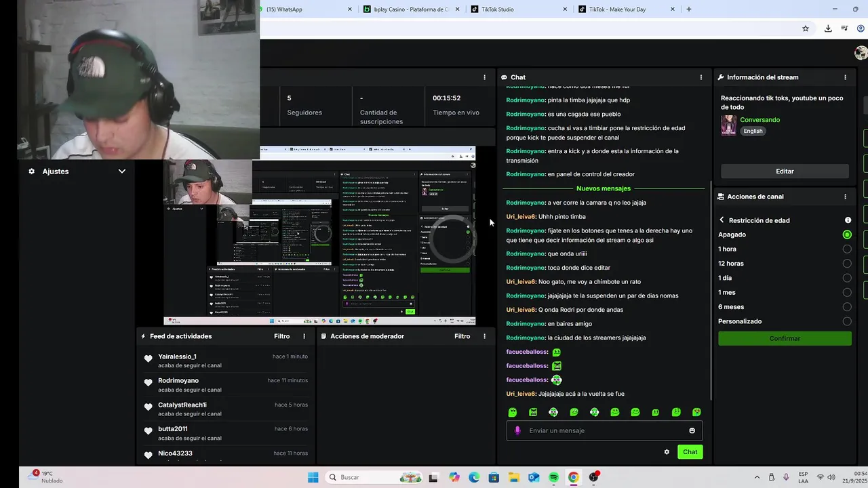Viewport: 868px width, 488px height.
Task: Open the emoji picker in message box
Action: click(692, 430)
